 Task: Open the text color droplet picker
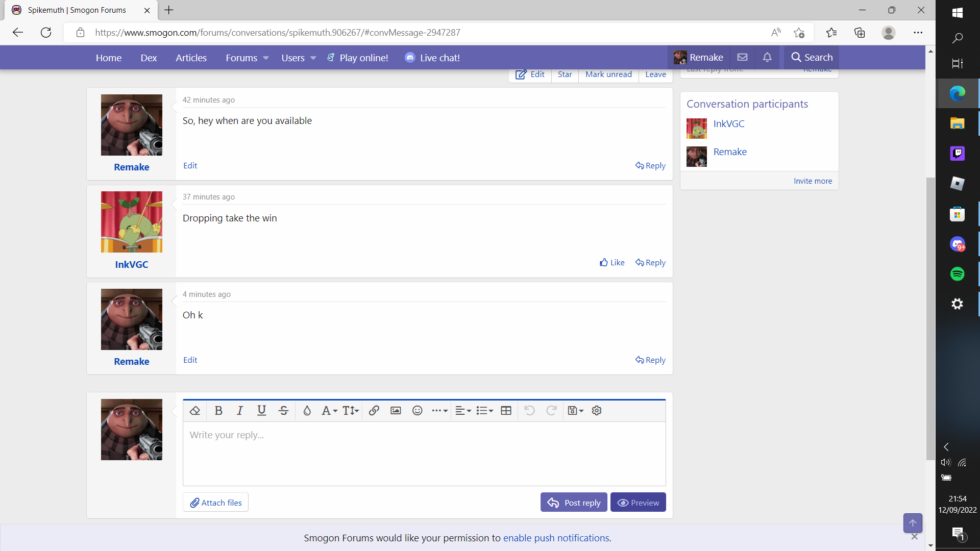coord(307,411)
